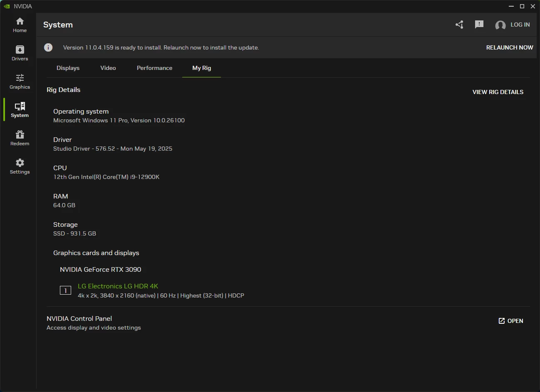The width and height of the screenshot is (540, 392).
Task: Minimize the NVIDIA window
Action: pyautogui.click(x=511, y=6)
